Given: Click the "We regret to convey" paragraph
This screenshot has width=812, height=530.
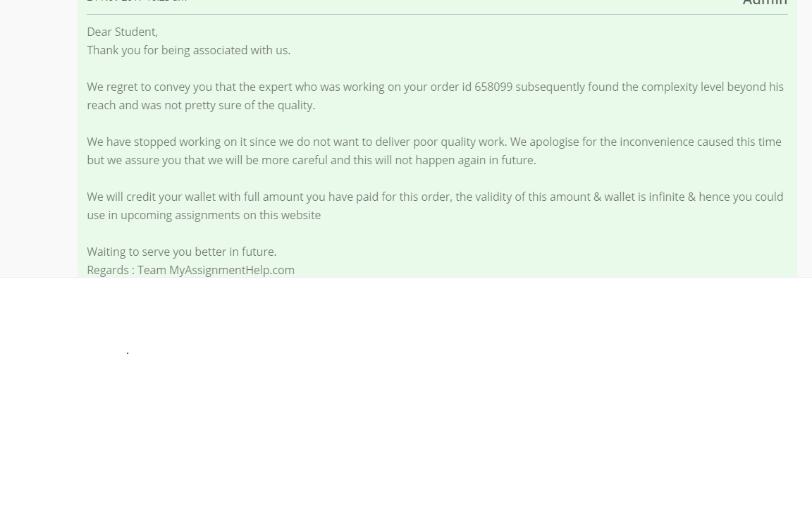Looking at the screenshot, I should pos(435,96).
